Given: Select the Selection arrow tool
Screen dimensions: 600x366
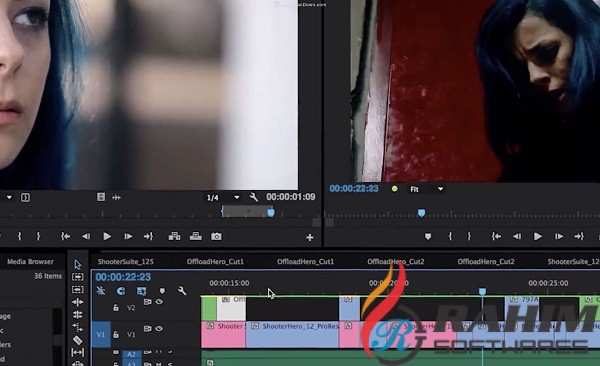Looking at the screenshot, I should point(78,264).
